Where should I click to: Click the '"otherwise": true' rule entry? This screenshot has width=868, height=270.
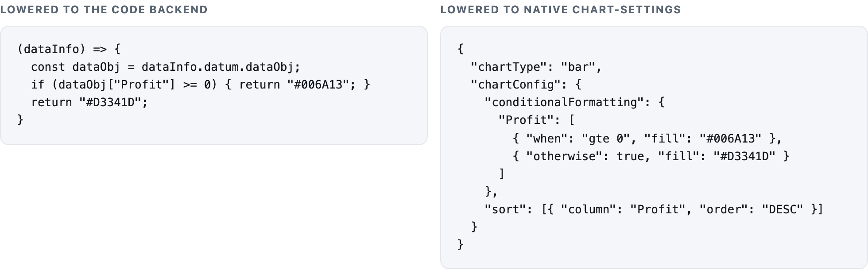(x=585, y=156)
